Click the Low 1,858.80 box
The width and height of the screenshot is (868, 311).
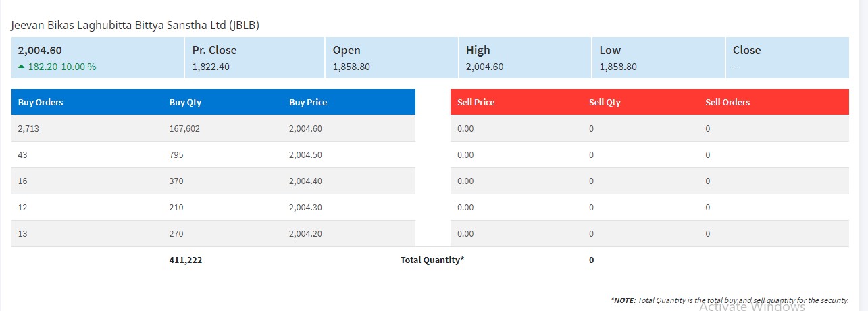pos(658,58)
